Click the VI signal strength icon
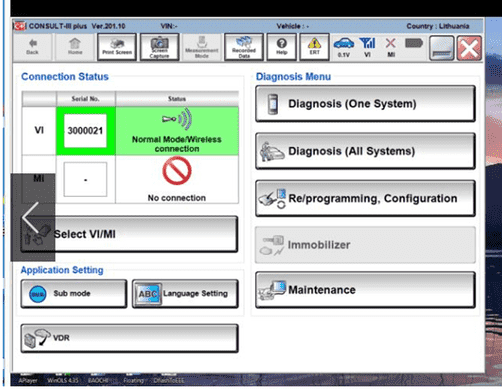The height and width of the screenshot is (390, 502). point(367,47)
